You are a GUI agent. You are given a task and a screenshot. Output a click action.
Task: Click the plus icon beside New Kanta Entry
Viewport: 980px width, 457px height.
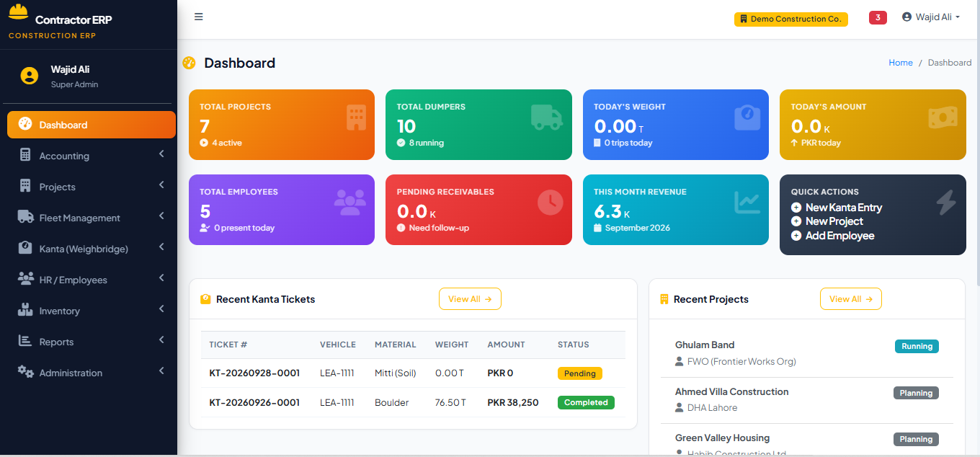click(796, 208)
